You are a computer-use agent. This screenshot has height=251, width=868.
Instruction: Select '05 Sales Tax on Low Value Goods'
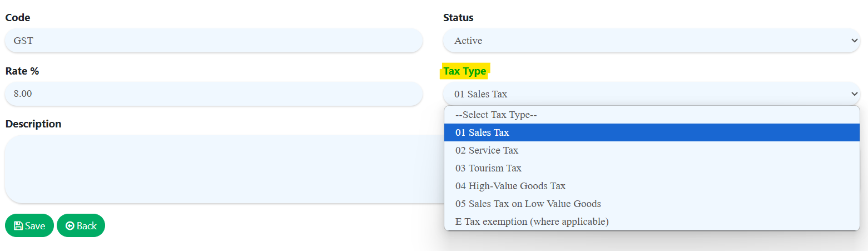click(652, 204)
